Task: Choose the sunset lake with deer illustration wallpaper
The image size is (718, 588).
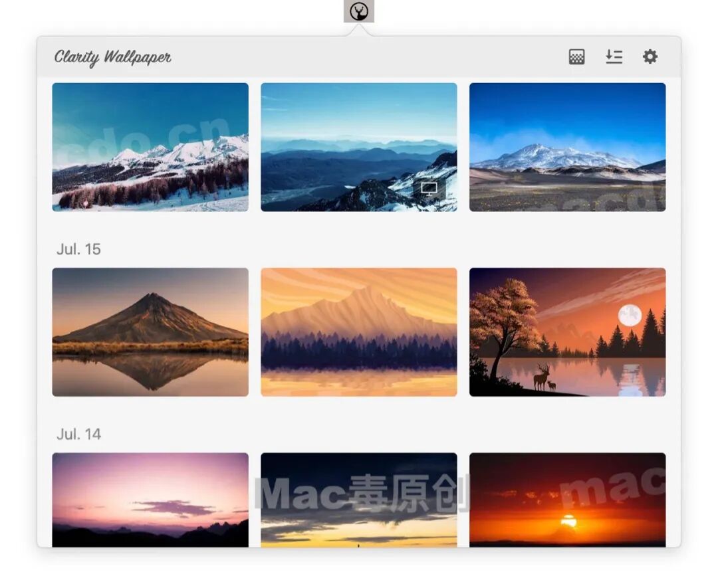Action: (x=567, y=330)
